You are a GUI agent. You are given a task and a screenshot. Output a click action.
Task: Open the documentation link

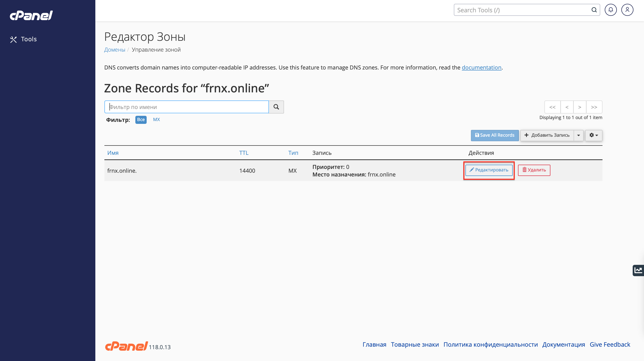pyautogui.click(x=481, y=67)
